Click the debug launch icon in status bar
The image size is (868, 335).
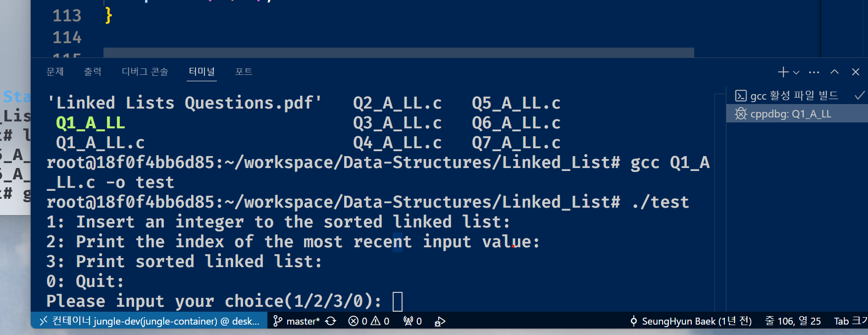pos(440,321)
